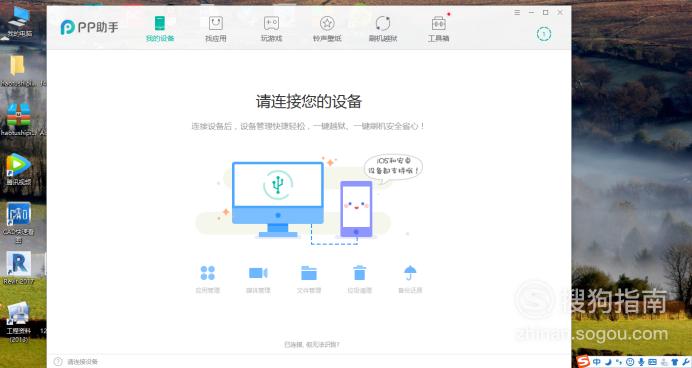Open the My Computer desktop icon

(x=19, y=22)
